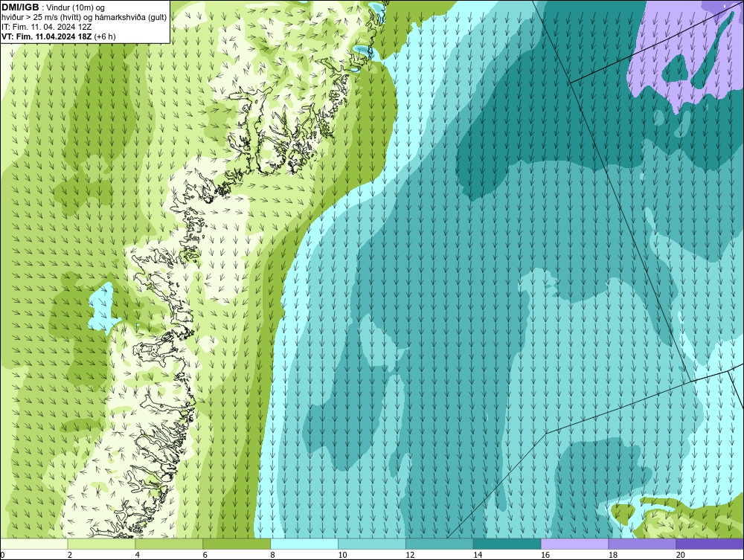Click legend label '14'
This screenshot has height=560, width=744.
click(x=478, y=555)
